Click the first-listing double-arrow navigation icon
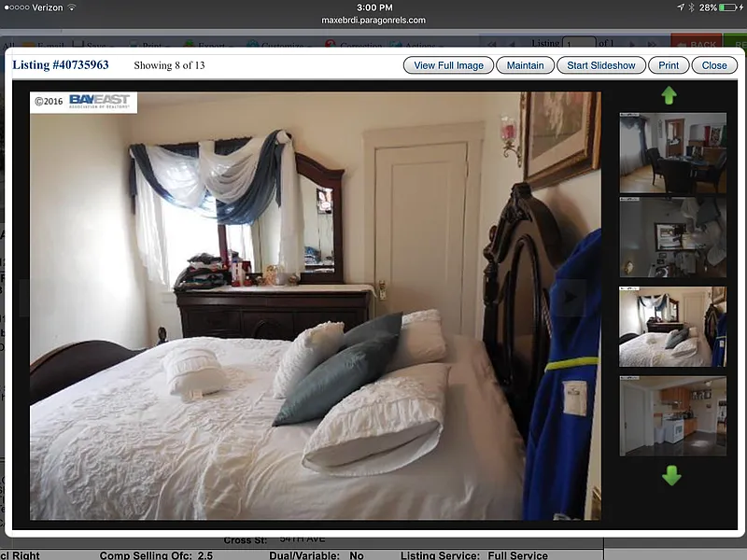This screenshot has width=747, height=560. (x=491, y=43)
